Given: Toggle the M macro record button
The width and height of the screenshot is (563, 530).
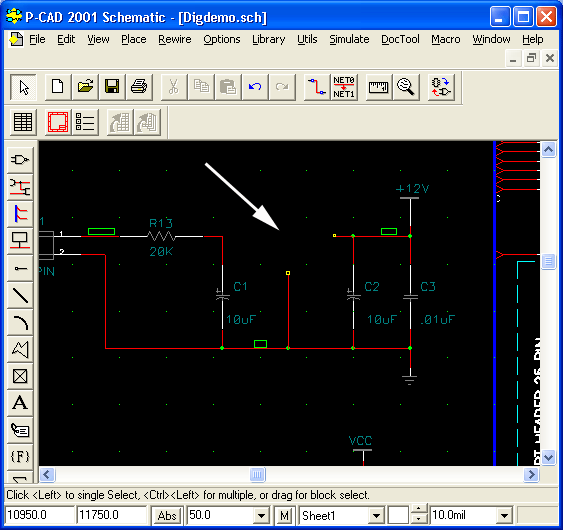Looking at the screenshot, I should (x=284, y=515).
